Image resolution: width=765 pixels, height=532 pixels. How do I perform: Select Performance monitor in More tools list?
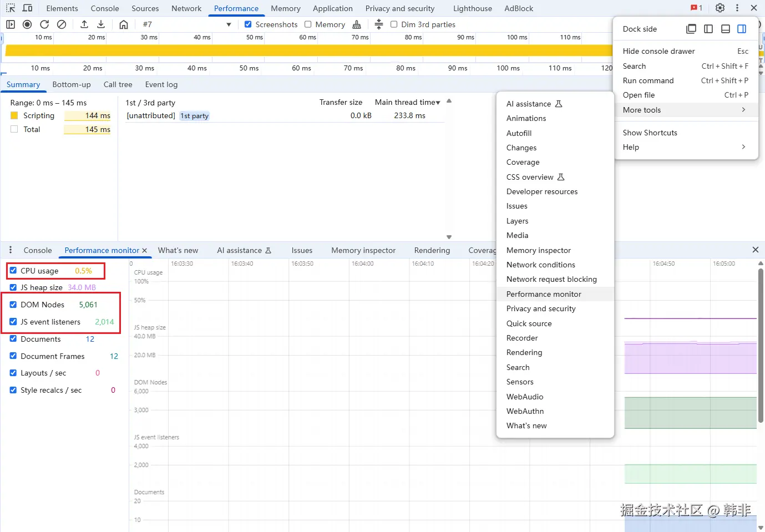(555, 294)
